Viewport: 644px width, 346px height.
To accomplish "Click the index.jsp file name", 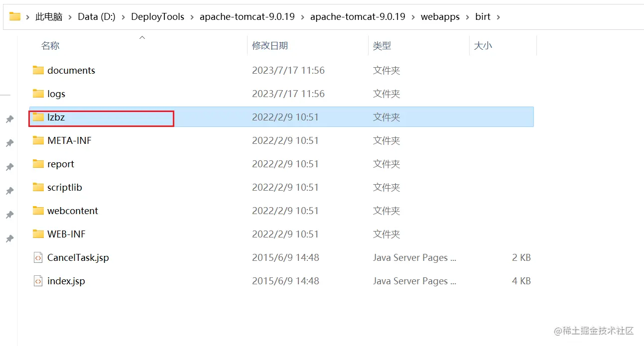I will pos(66,281).
